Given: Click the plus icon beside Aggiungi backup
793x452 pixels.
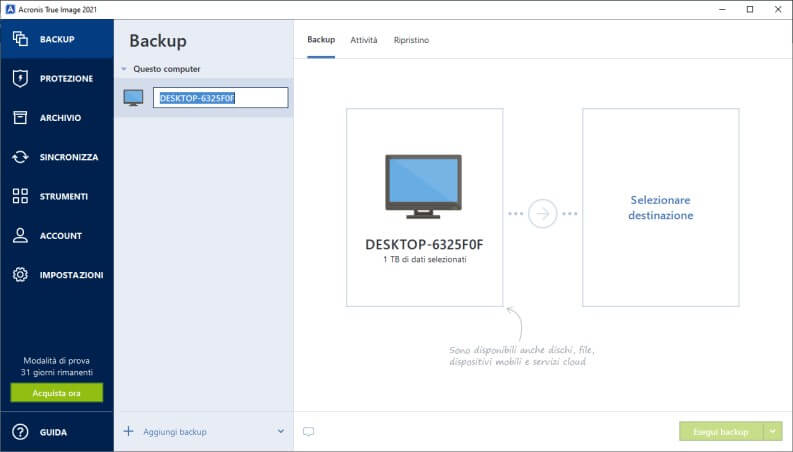Looking at the screenshot, I should [x=128, y=431].
